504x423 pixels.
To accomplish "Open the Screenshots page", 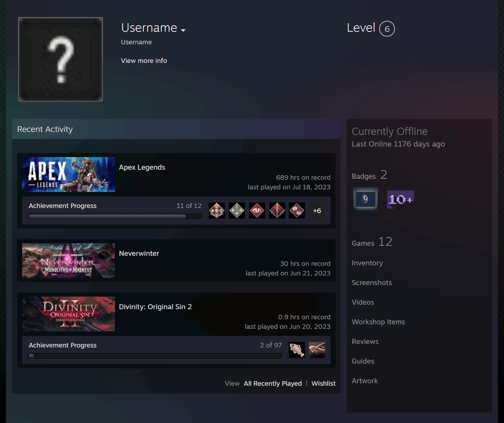I will 372,282.
